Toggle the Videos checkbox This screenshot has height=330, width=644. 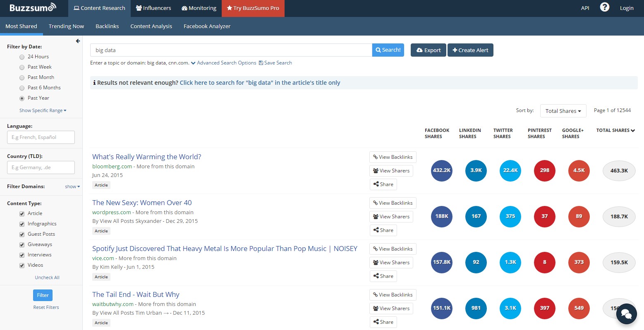[22, 265]
